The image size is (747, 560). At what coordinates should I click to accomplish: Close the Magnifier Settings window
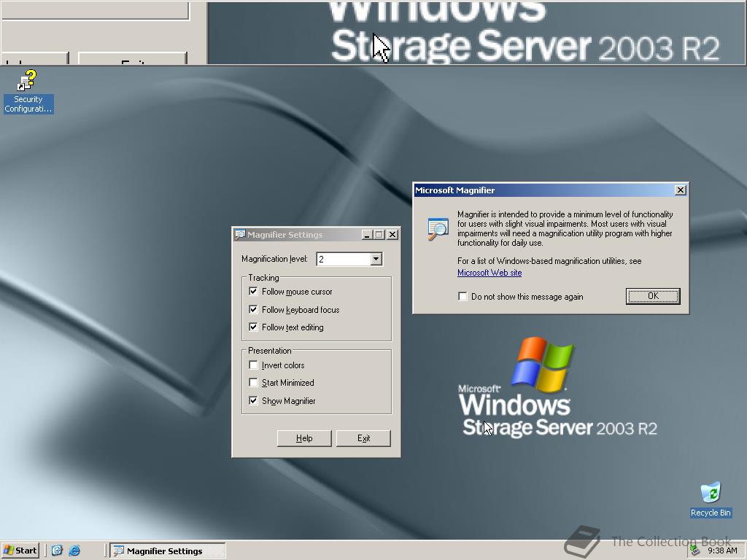click(x=392, y=235)
